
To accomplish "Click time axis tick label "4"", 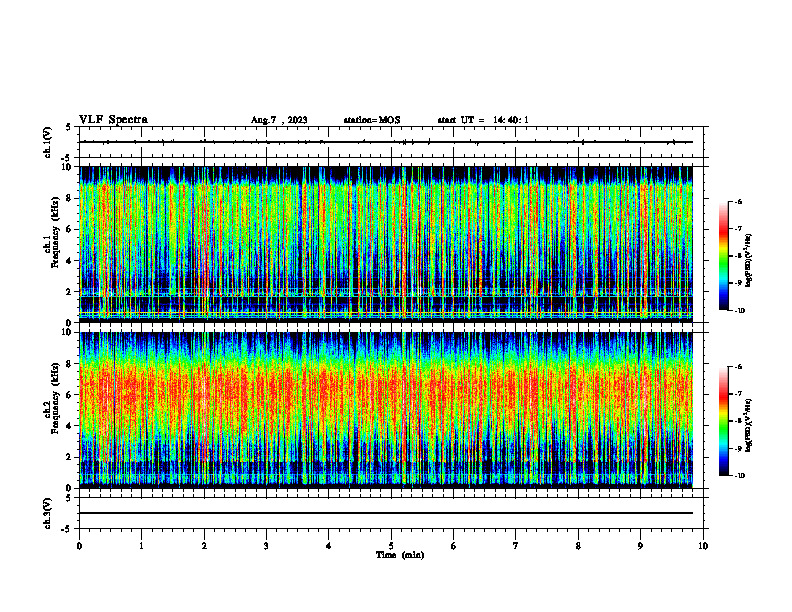I will [x=329, y=546].
